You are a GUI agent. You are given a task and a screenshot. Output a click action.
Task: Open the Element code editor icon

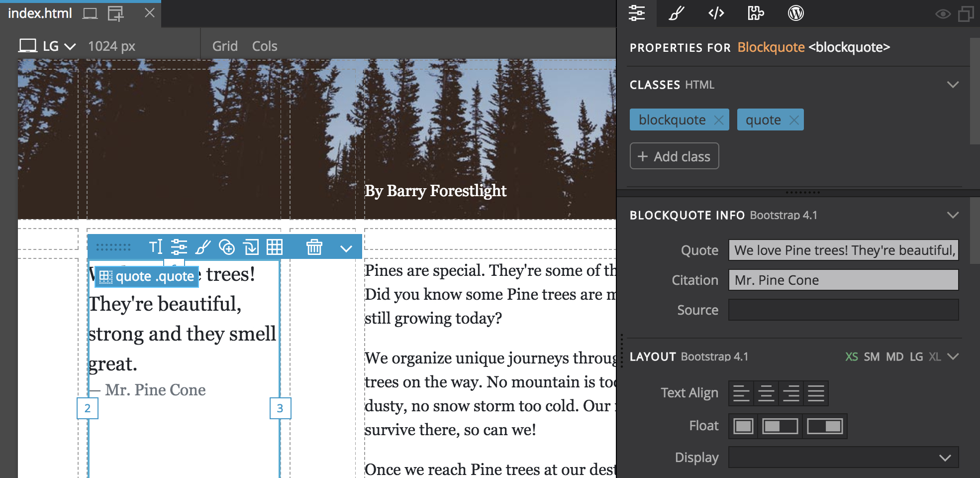[716, 13]
